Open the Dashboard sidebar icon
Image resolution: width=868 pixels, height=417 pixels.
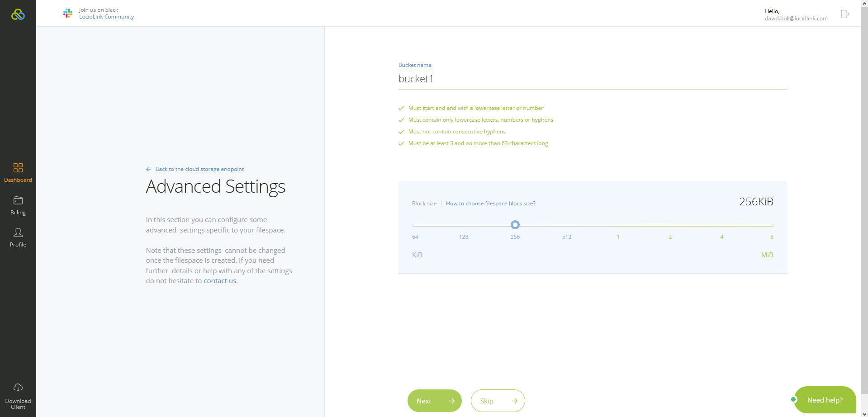pos(18,168)
